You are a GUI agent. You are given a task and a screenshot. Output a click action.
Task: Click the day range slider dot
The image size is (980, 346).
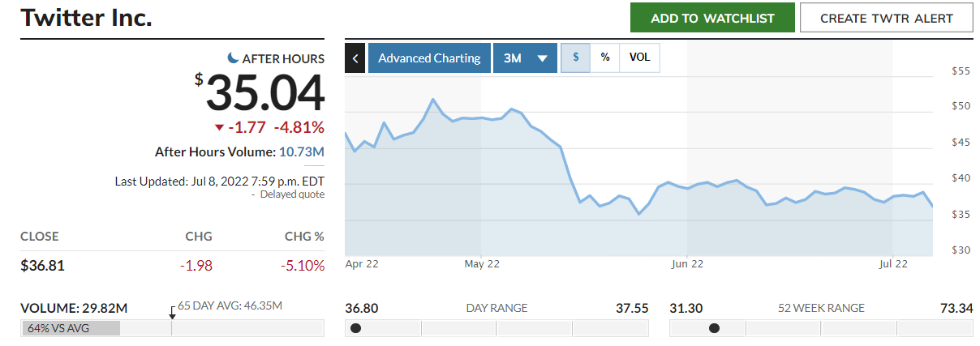tap(355, 328)
